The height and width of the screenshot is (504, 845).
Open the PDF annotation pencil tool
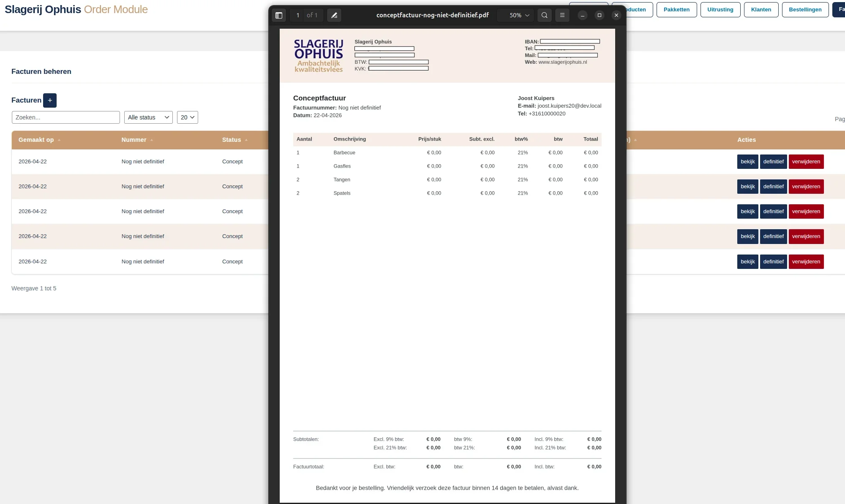334,15
